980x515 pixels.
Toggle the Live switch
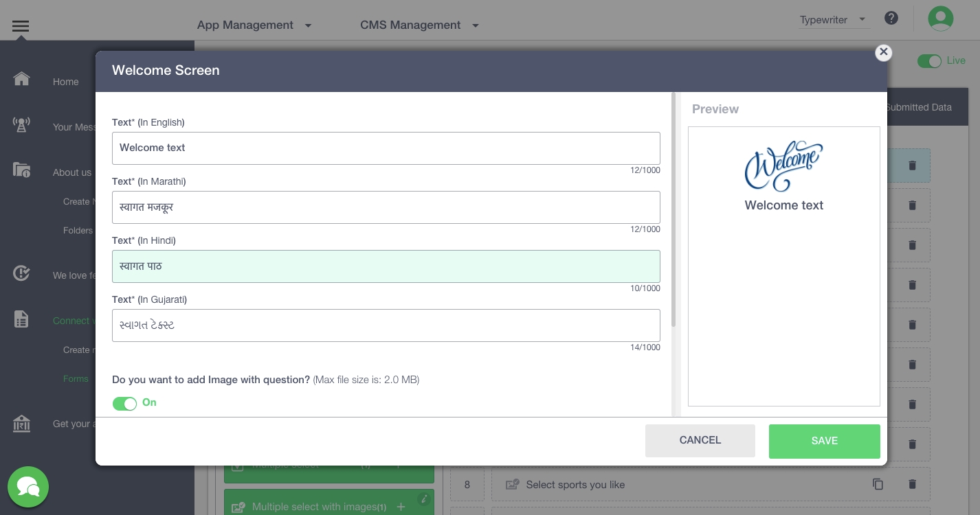[929, 61]
